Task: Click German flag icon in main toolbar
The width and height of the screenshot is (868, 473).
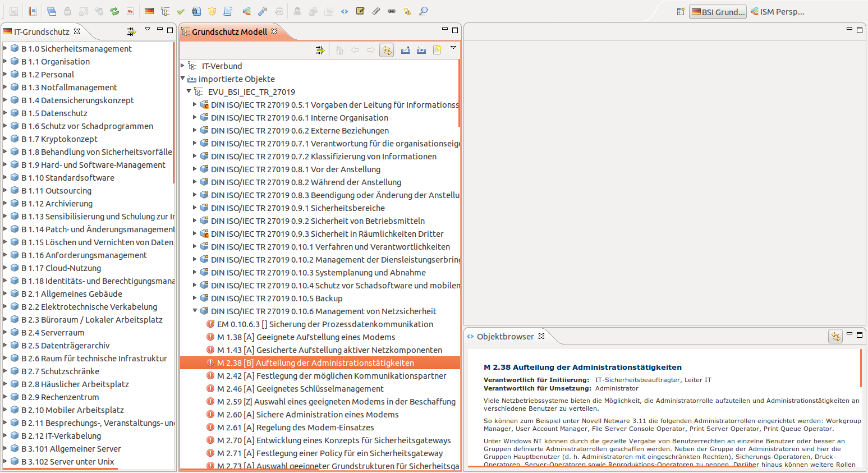Action: (x=149, y=11)
